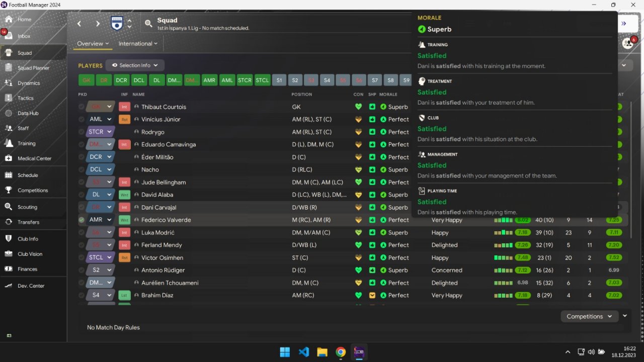The width and height of the screenshot is (644, 362).
Task: Open the Windows Start menu
Action: coord(285,352)
